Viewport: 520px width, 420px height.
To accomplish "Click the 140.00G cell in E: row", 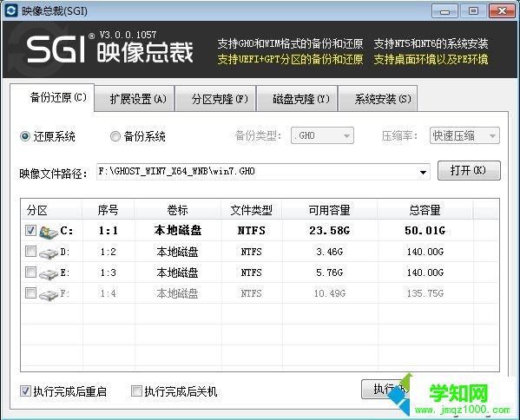I will click(425, 272).
